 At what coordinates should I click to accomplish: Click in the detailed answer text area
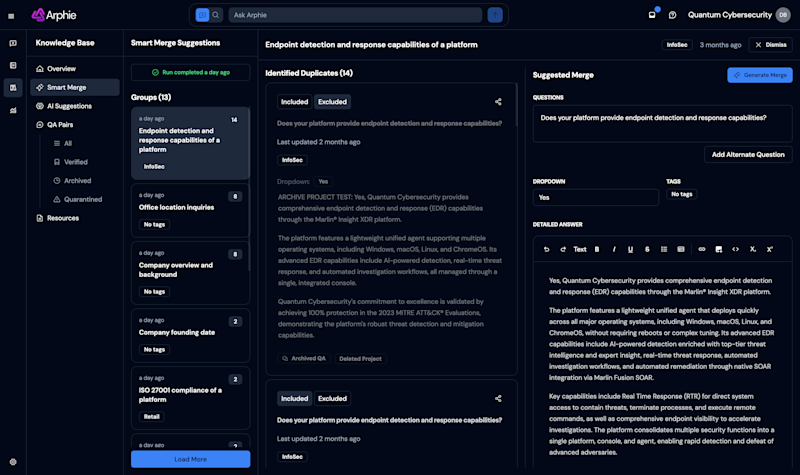[662, 366]
